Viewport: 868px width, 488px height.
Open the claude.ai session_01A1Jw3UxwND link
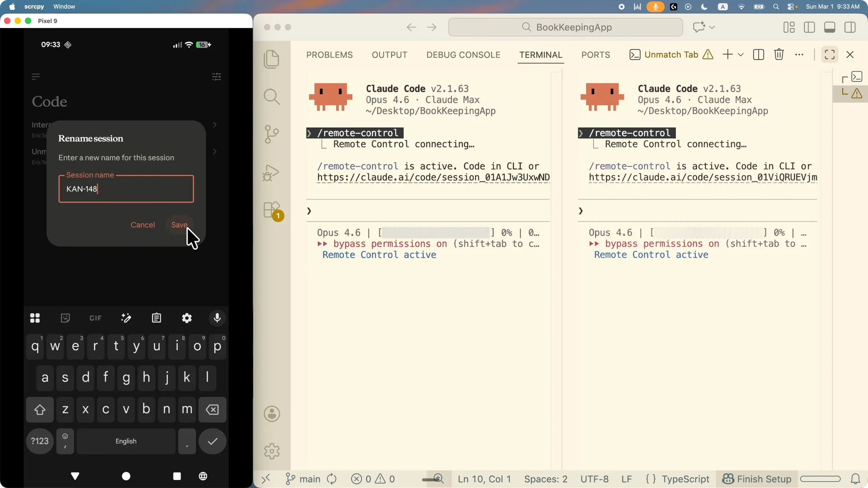tap(433, 177)
